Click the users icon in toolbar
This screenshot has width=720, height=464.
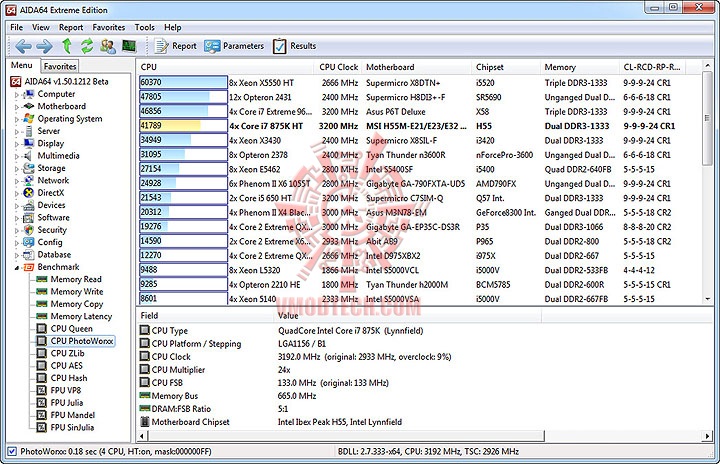pos(108,46)
